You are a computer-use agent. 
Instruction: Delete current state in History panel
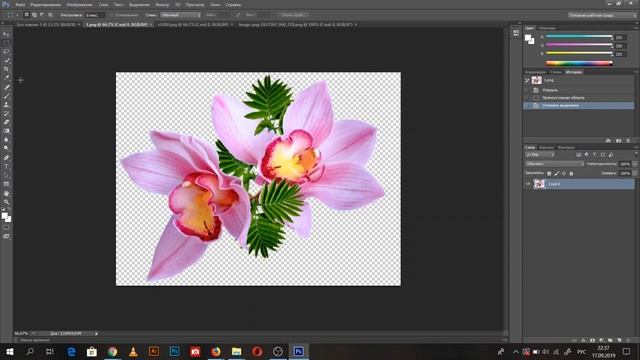point(628,140)
